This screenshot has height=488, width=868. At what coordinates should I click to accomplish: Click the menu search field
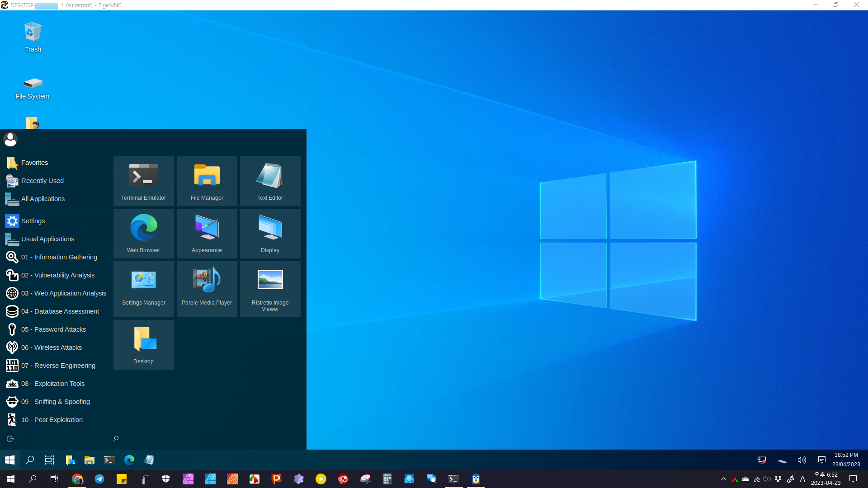coord(203,439)
